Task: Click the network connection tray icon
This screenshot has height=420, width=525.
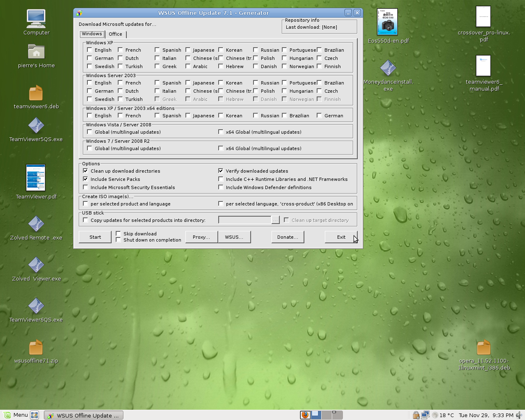Action: coord(425,415)
